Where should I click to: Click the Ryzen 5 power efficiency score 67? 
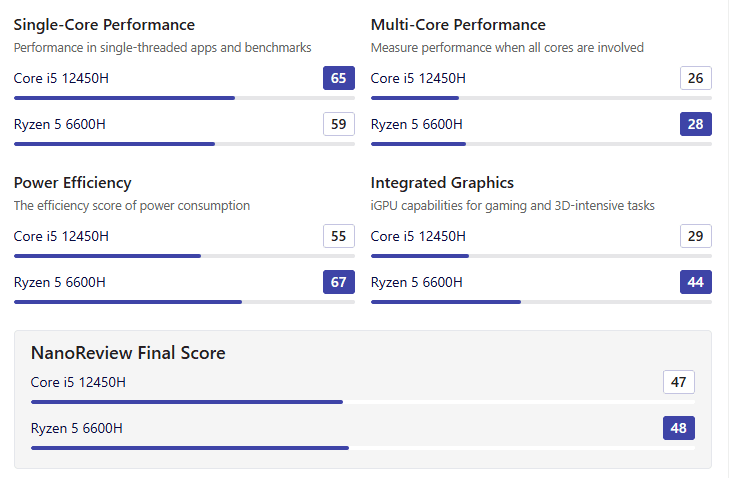click(x=339, y=282)
